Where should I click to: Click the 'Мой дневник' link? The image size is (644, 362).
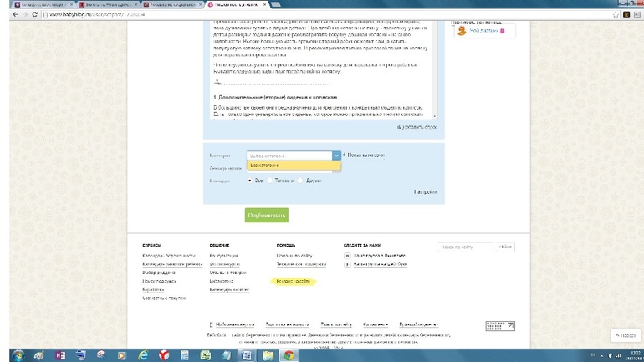[x=484, y=31]
